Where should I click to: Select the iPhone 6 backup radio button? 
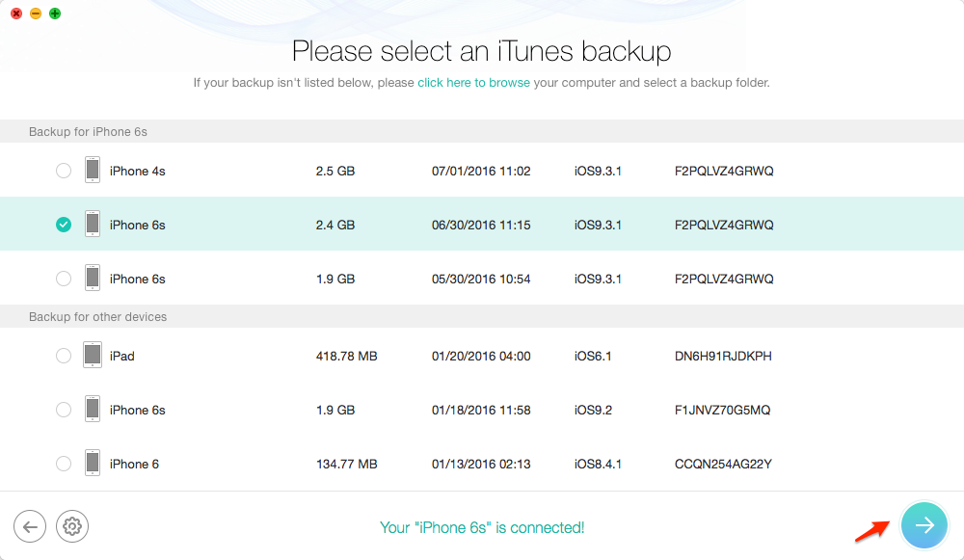[x=64, y=465]
